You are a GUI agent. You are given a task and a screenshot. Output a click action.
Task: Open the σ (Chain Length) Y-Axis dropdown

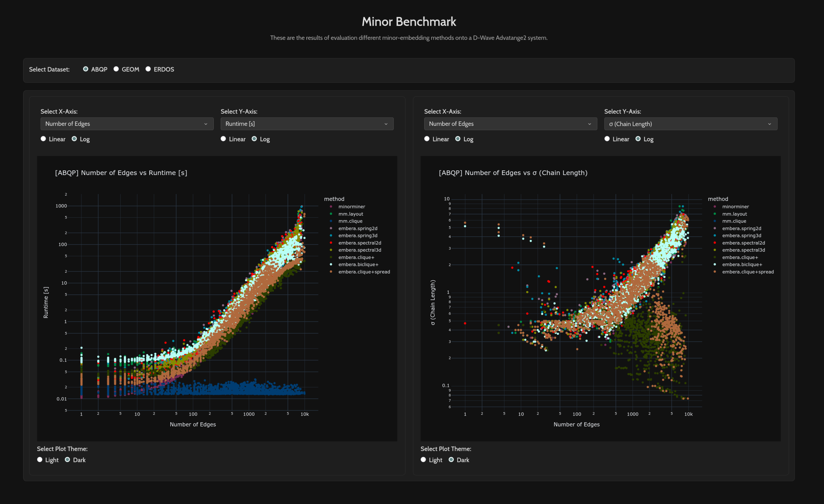690,124
